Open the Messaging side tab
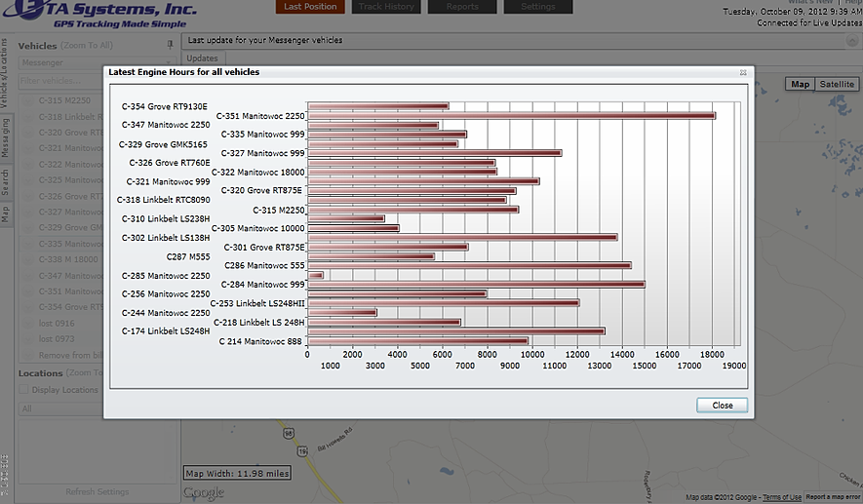Screen dimensions: 863x504 coord(5,138)
